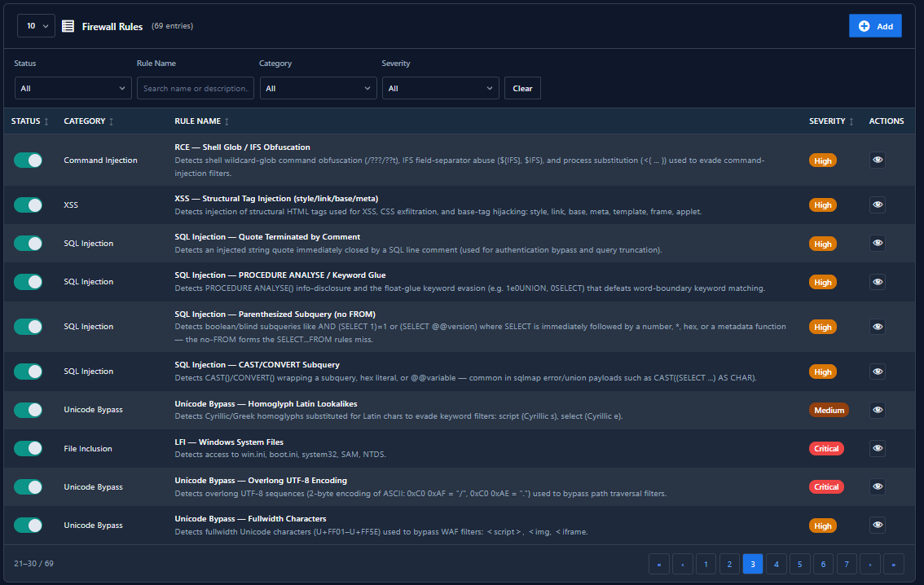View Homoglyph Latin Lookalikes rule details
Viewport: 924px width, 585px height.
(878, 410)
